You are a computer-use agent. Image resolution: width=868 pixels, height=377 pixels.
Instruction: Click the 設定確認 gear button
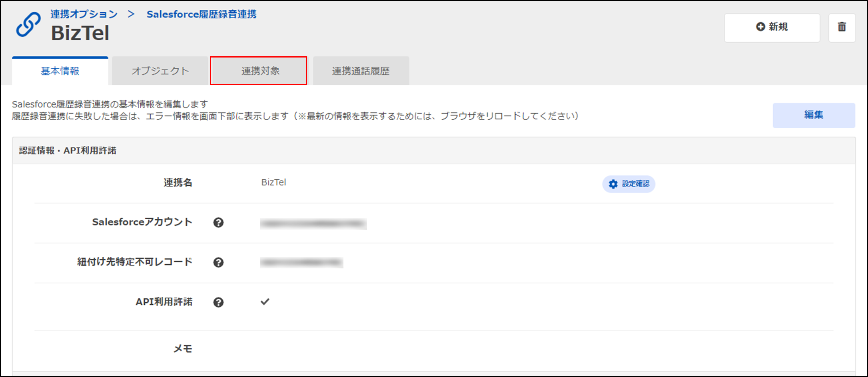point(629,184)
